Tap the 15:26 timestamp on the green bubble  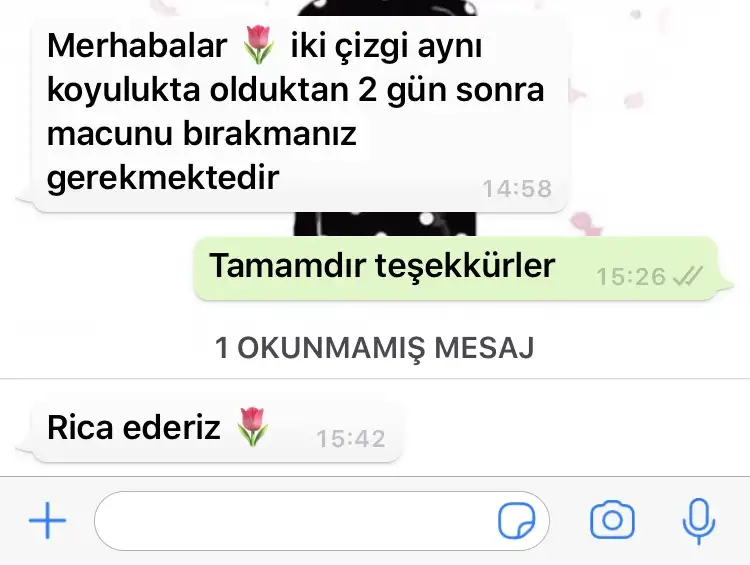click(x=631, y=277)
